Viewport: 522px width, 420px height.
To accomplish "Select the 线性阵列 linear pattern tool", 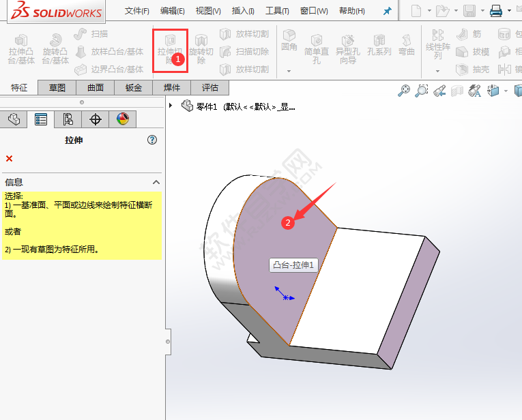I will point(438,44).
